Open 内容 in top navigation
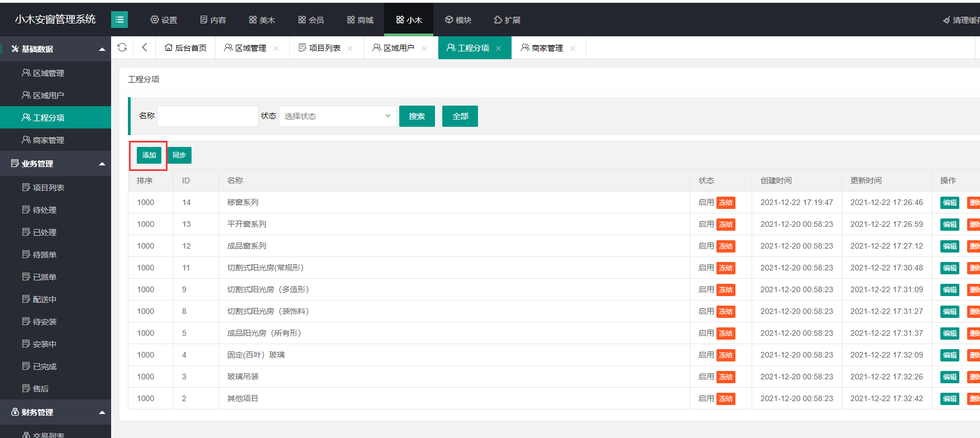The width and height of the screenshot is (980, 438). 213,20
